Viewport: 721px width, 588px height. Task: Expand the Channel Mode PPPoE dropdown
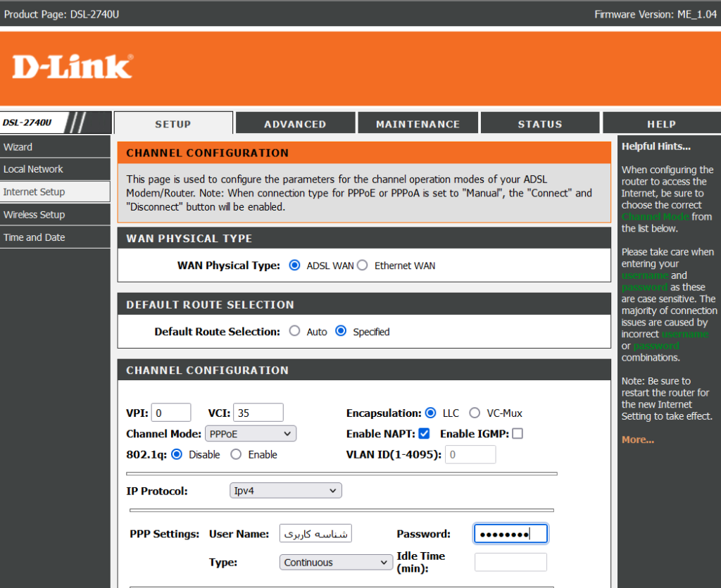251,434
